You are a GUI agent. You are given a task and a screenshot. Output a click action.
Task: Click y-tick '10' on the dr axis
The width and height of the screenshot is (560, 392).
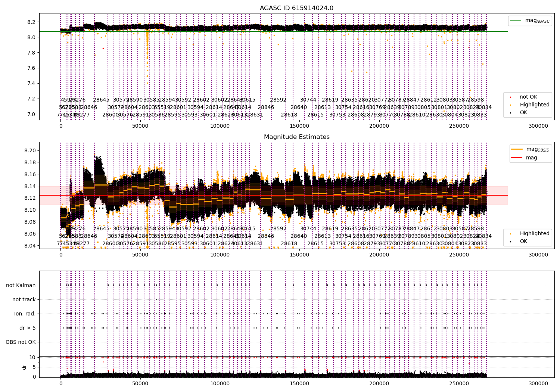[32, 358]
